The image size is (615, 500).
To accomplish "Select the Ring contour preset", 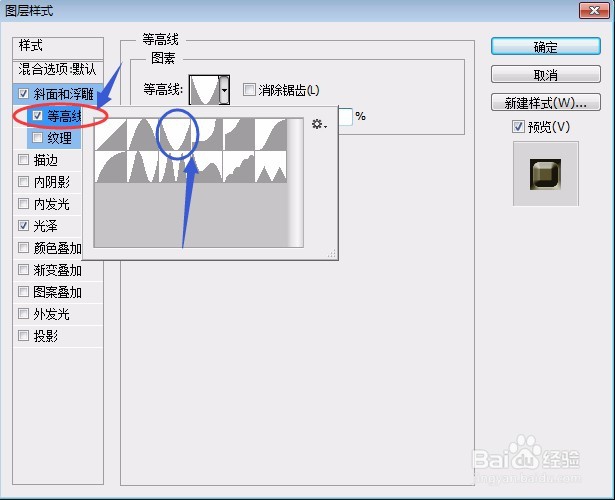I will [x=143, y=167].
